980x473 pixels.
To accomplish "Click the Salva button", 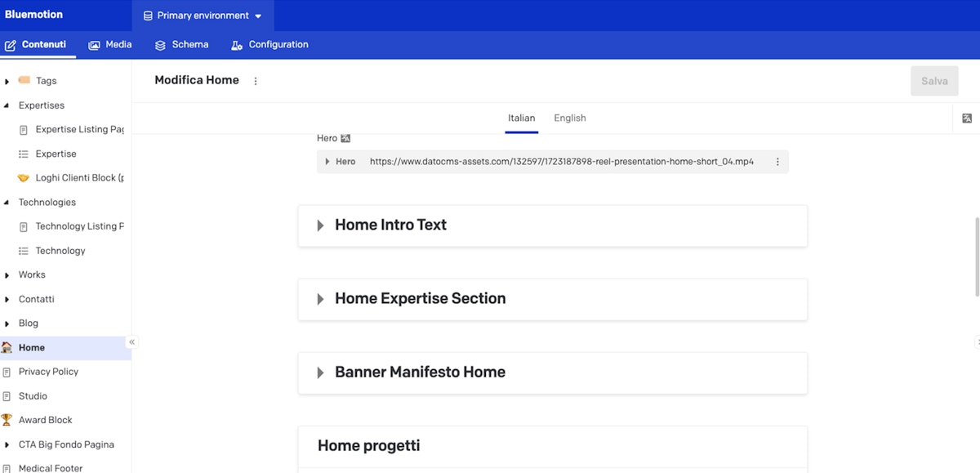I will click(x=934, y=81).
